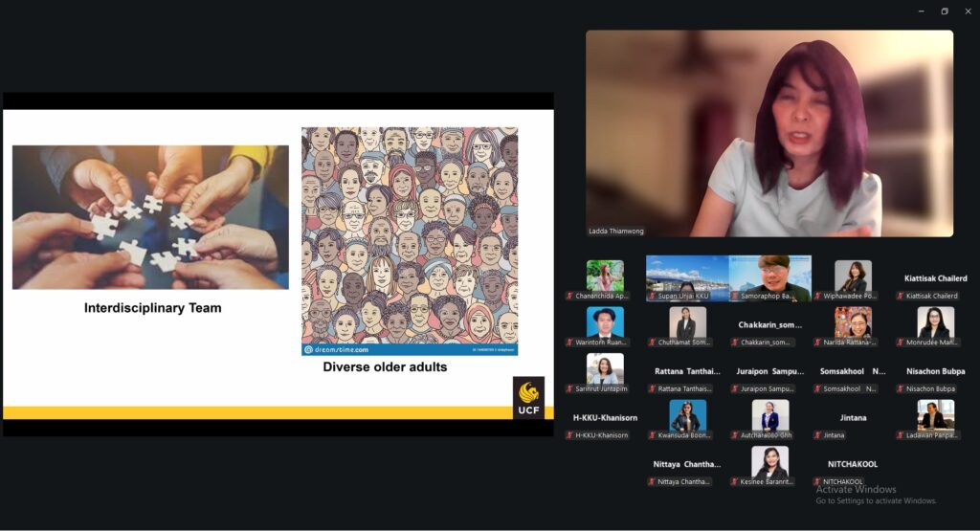Click the Ladda Thiamwong name label
This screenshot has width=980, height=531.
pyautogui.click(x=616, y=231)
